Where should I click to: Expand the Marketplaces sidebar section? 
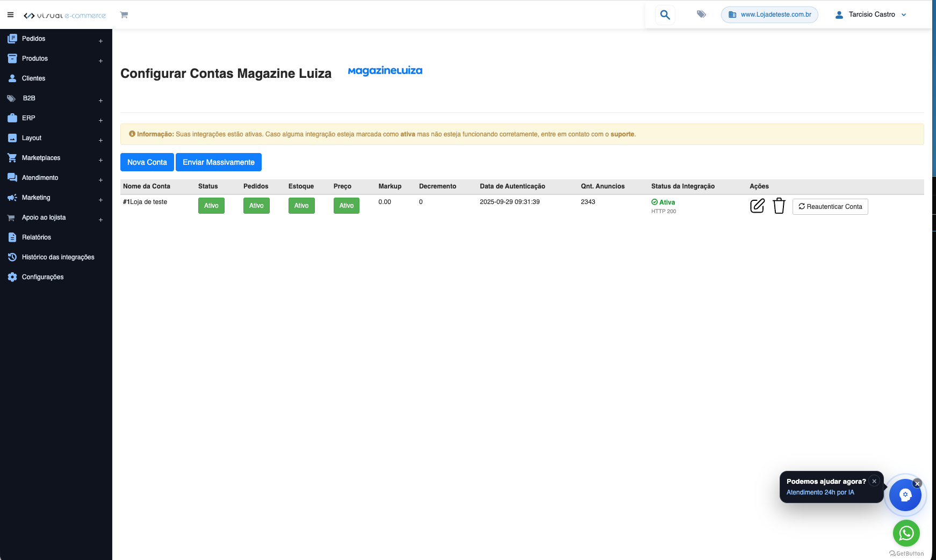[56, 158]
